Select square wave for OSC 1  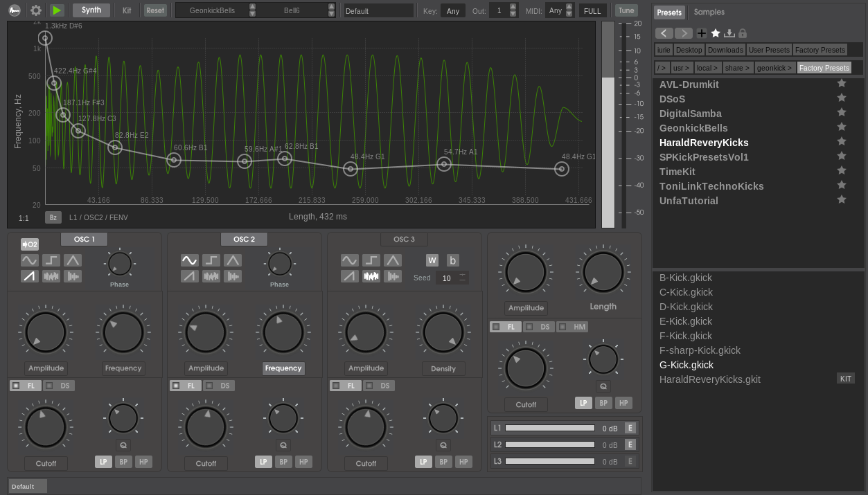click(51, 260)
